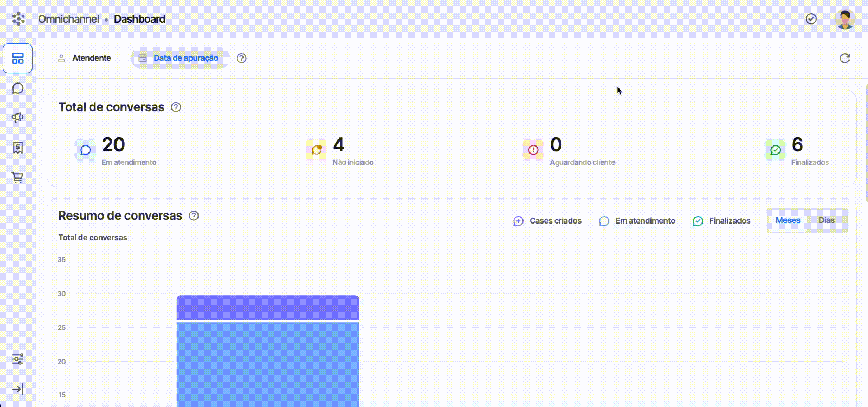Image resolution: width=868 pixels, height=407 pixels.
Task: Switch chart view to Meses
Action: point(788,220)
